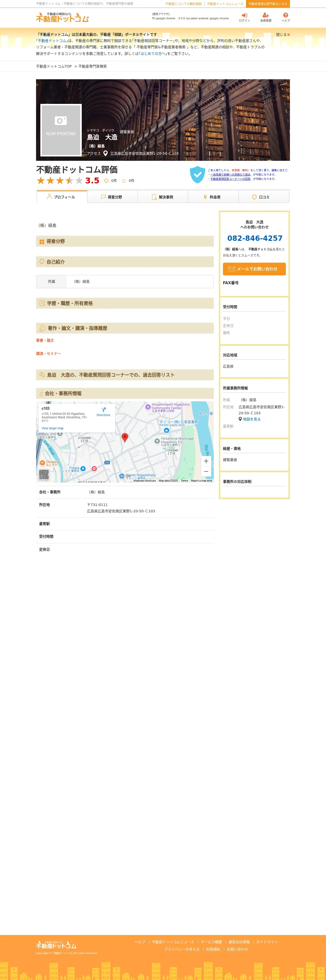Close the intro banner with 閉じる

283,35
